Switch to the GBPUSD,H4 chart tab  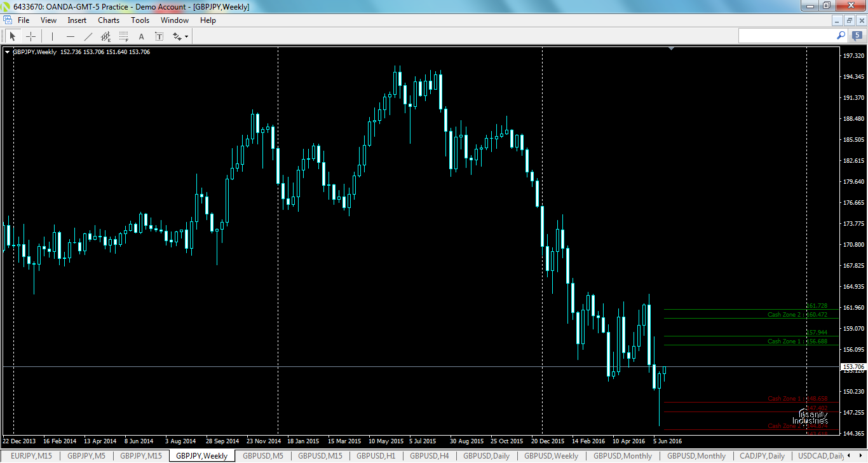[429, 455]
